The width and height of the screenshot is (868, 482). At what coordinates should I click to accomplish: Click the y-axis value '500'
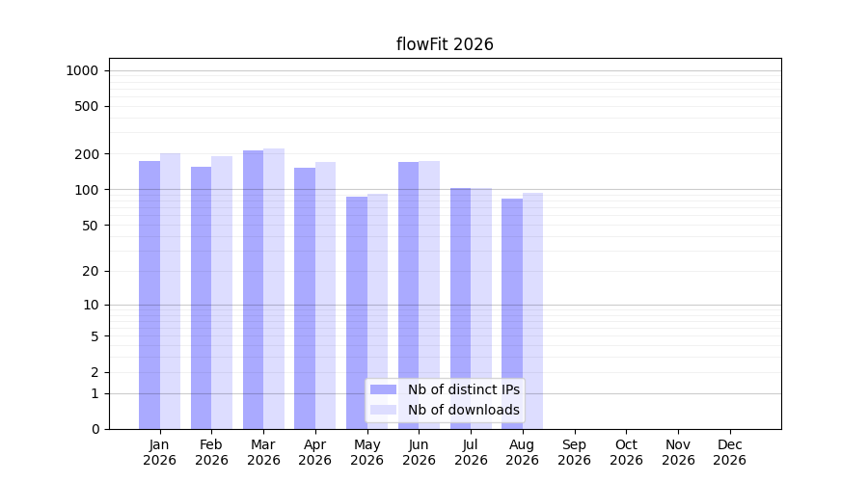pyautogui.click(x=87, y=106)
